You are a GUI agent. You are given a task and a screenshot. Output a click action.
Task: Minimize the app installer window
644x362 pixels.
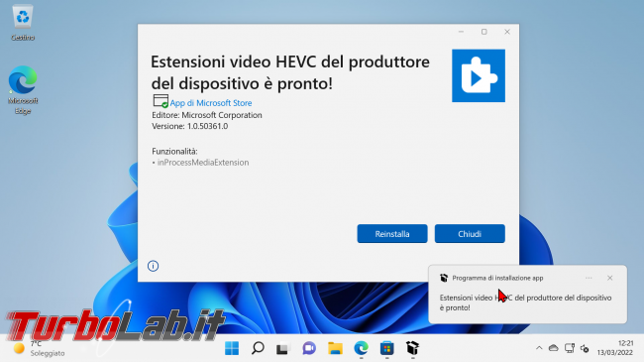tap(462, 32)
